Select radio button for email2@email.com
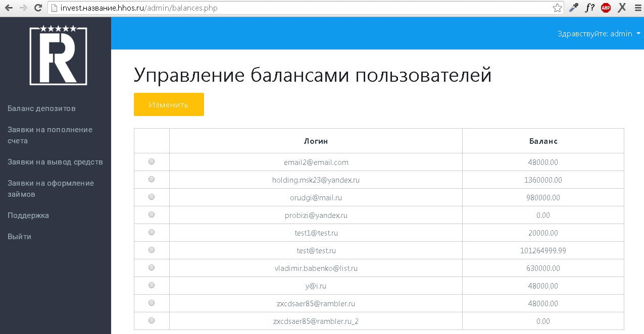Viewport: 644px width, 334px height. coord(152,161)
